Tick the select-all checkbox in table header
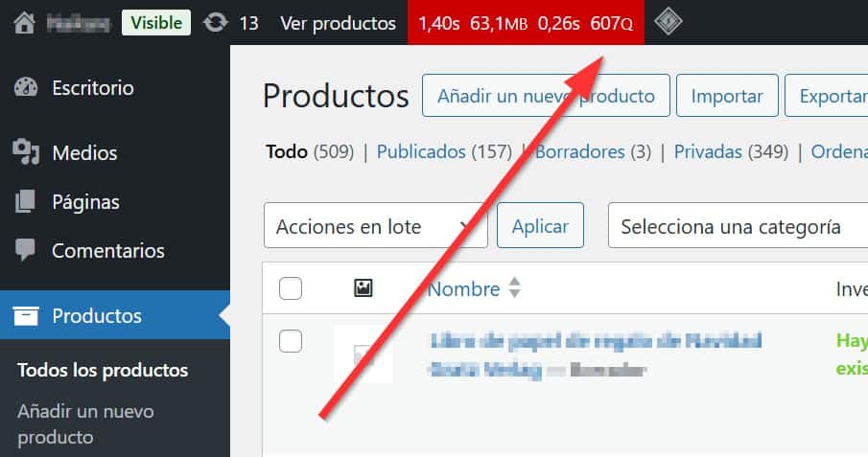The width and height of the screenshot is (868, 457). point(290,288)
